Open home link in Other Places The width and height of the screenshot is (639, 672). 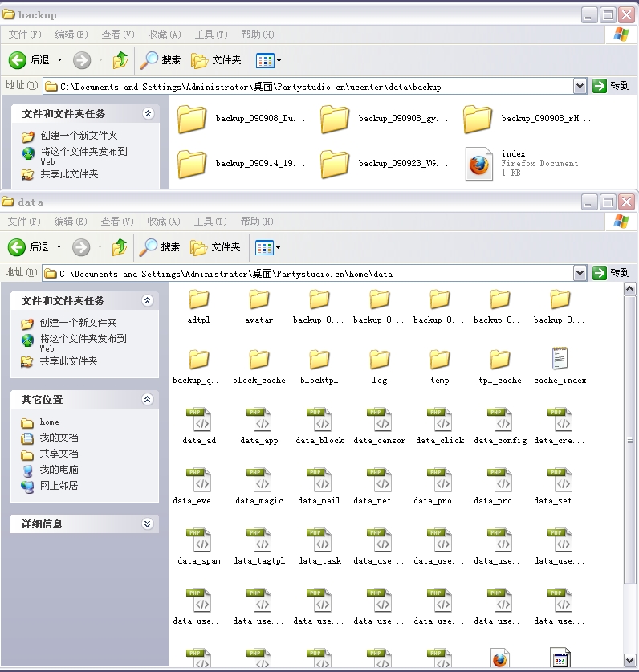tap(40, 422)
